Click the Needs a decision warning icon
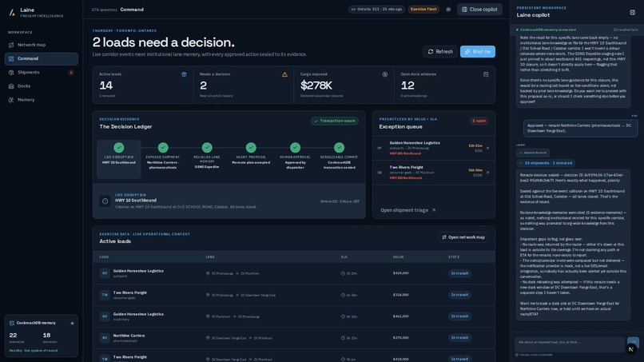 [284, 74]
